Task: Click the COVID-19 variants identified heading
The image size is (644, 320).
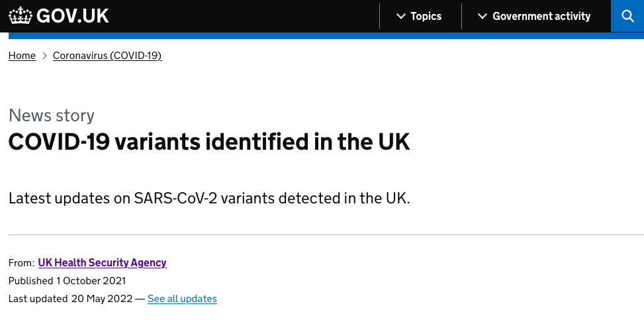Action: 209,142
